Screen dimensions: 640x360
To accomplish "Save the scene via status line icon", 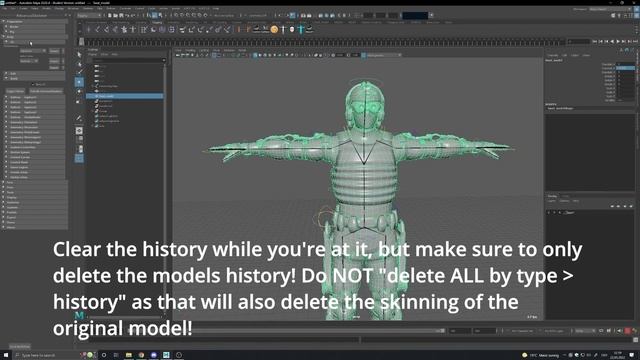I will pyautogui.click(x=121, y=16).
